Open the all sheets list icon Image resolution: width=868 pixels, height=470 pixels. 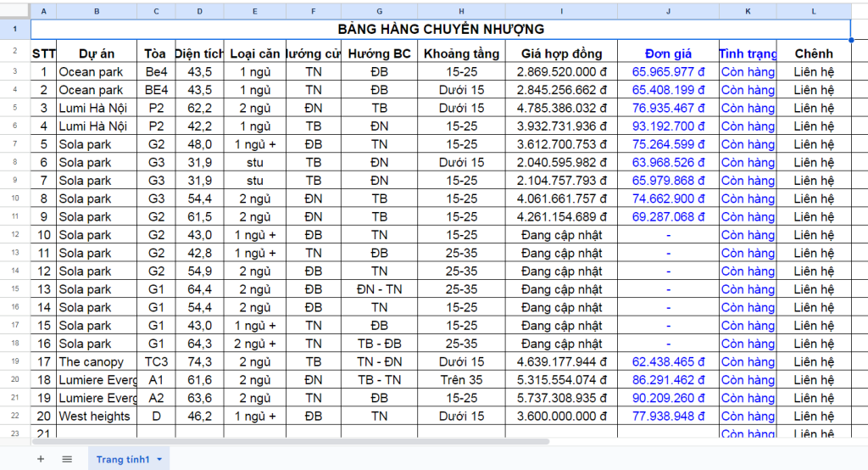(67, 459)
